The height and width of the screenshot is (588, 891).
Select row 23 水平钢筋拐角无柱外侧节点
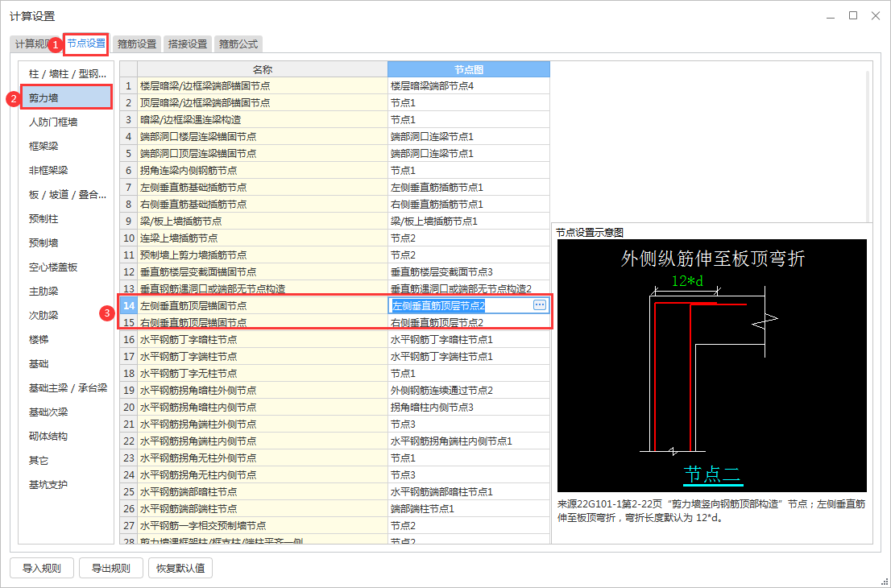[x=263, y=458]
